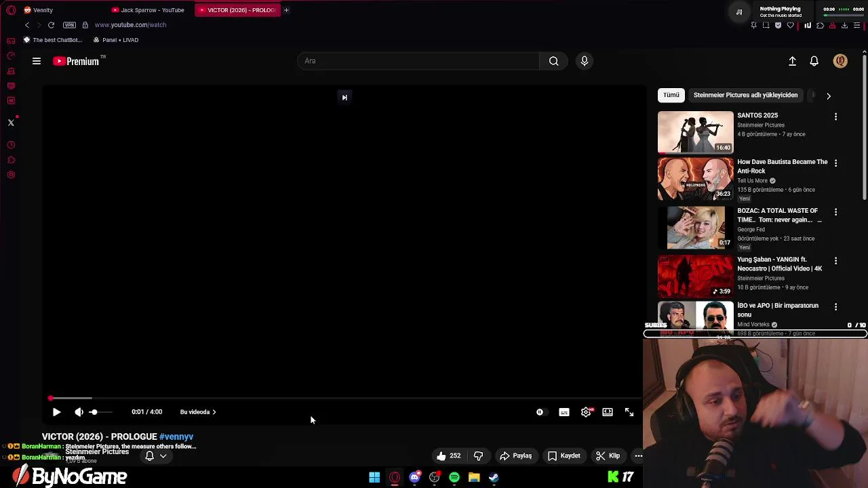Create a clip with Klip

(608, 456)
